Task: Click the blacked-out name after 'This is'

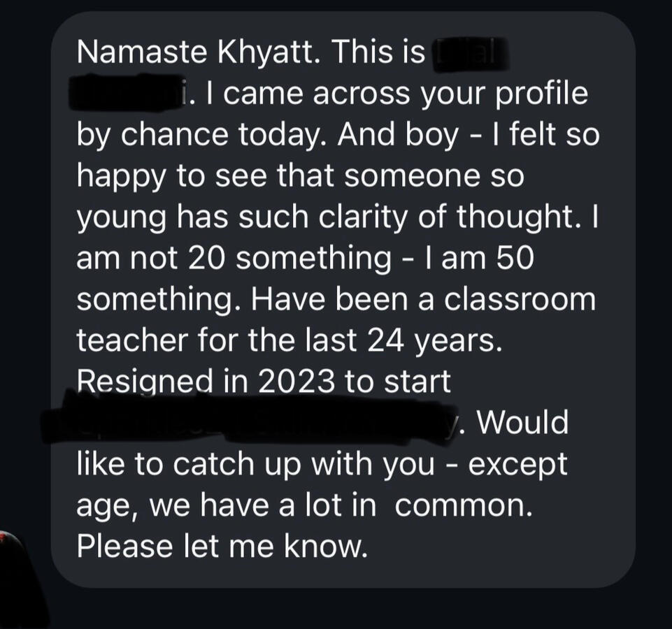Action: pos(469,54)
